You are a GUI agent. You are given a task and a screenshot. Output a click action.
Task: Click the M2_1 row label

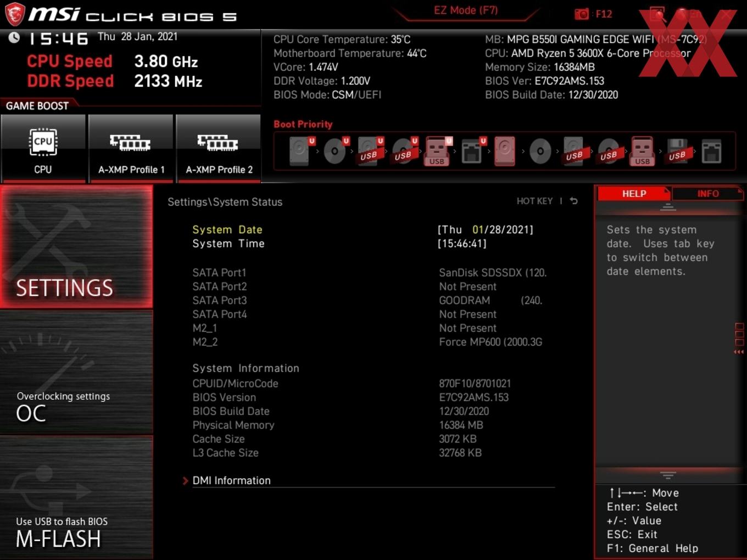tap(205, 328)
